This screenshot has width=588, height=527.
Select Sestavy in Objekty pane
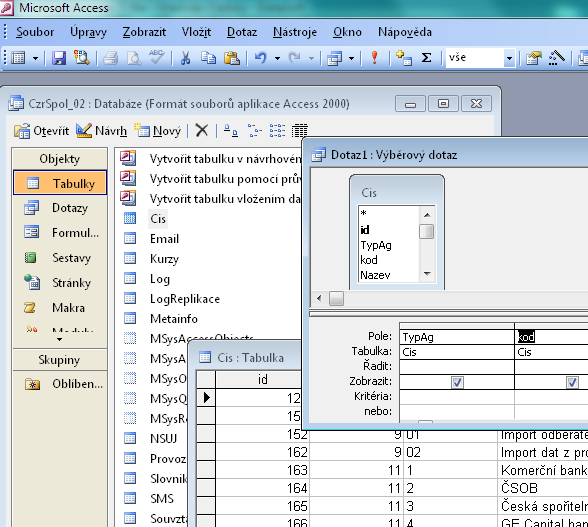coord(60,258)
